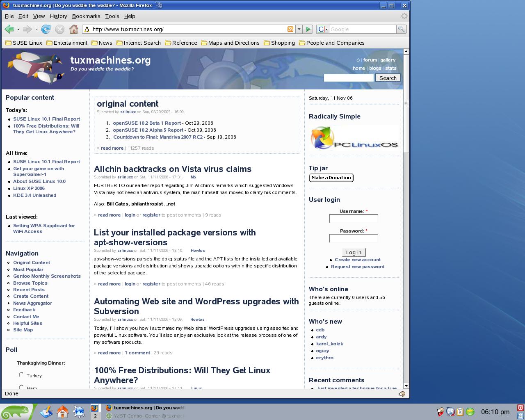Click the tuxmachines penguin logo
Image resolution: width=525 pixels, height=420 pixels.
tap(37, 68)
